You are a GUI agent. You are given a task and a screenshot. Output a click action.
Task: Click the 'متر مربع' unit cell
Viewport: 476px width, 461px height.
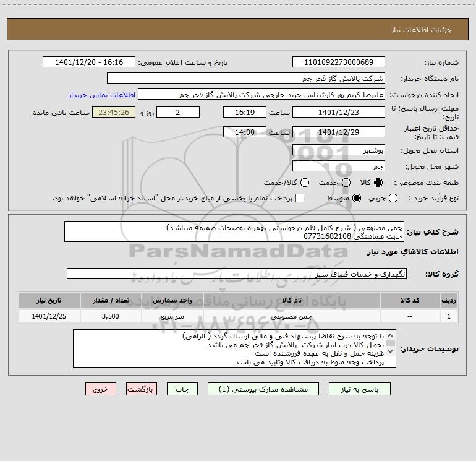[172, 316]
